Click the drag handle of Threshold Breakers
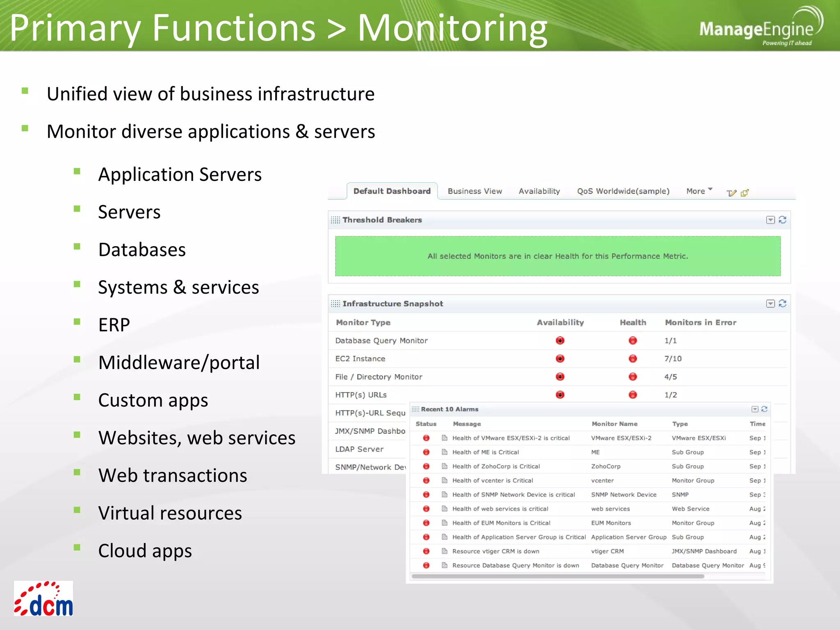This screenshot has height=630, width=840. [336, 220]
